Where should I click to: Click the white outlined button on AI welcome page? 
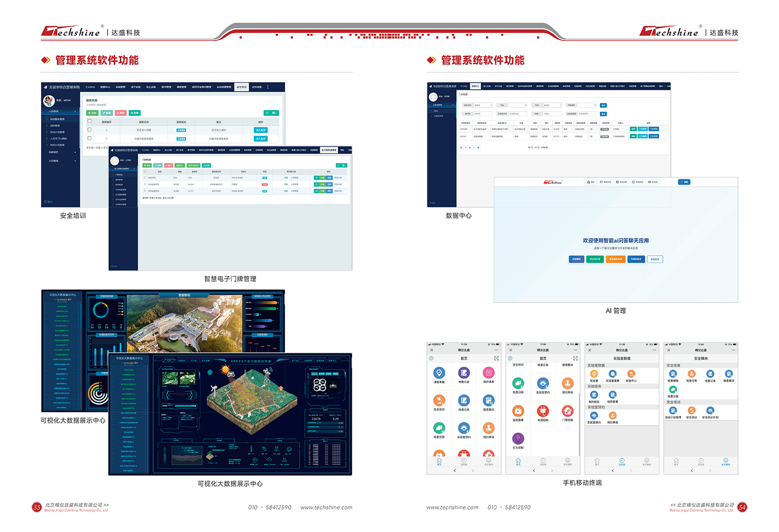655,259
